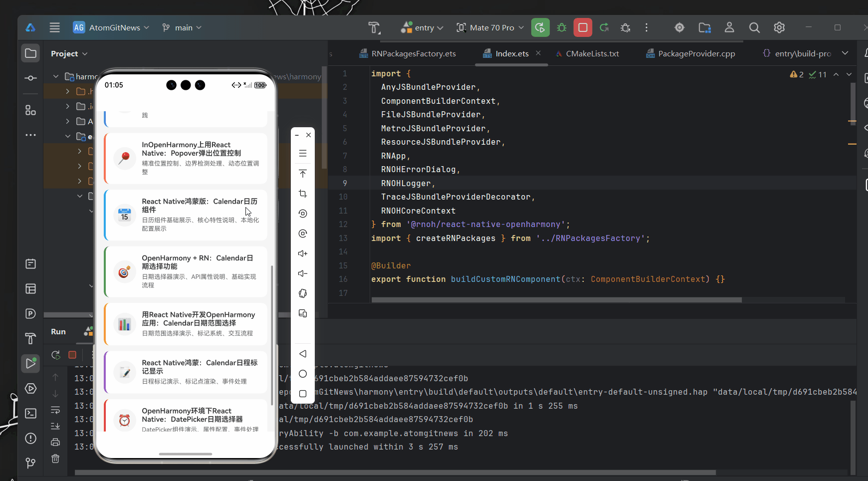This screenshot has width=868, height=481.
Task: Open main branch dropdown
Action: 182,27
